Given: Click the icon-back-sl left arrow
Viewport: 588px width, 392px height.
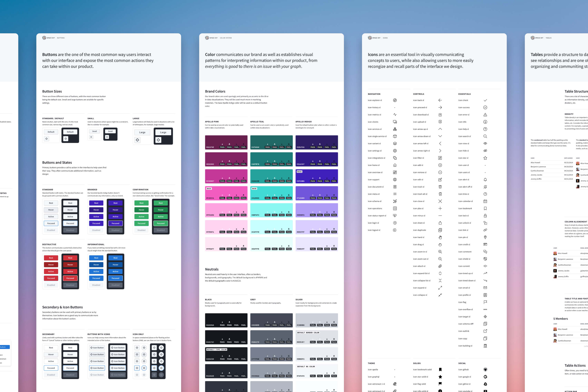Looking at the screenshot, I should (440, 100).
